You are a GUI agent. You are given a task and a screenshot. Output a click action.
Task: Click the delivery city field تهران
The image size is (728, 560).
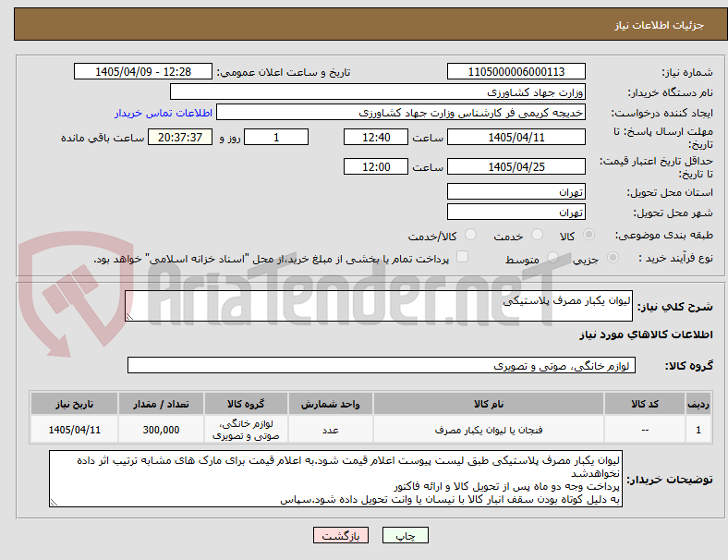(x=516, y=213)
